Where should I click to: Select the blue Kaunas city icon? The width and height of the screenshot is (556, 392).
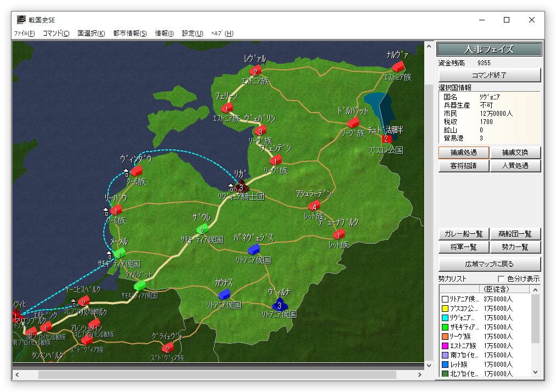pos(224,295)
